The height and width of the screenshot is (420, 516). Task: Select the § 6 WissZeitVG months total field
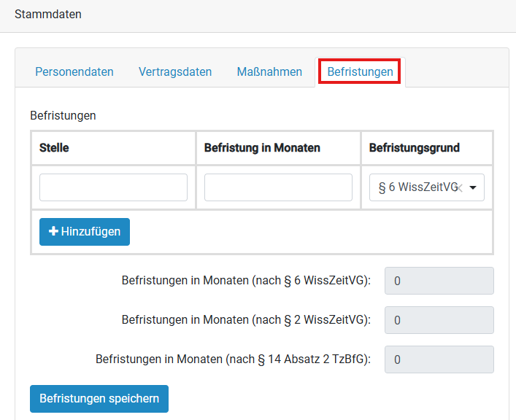pyautogui.click(x=439, y=281)
